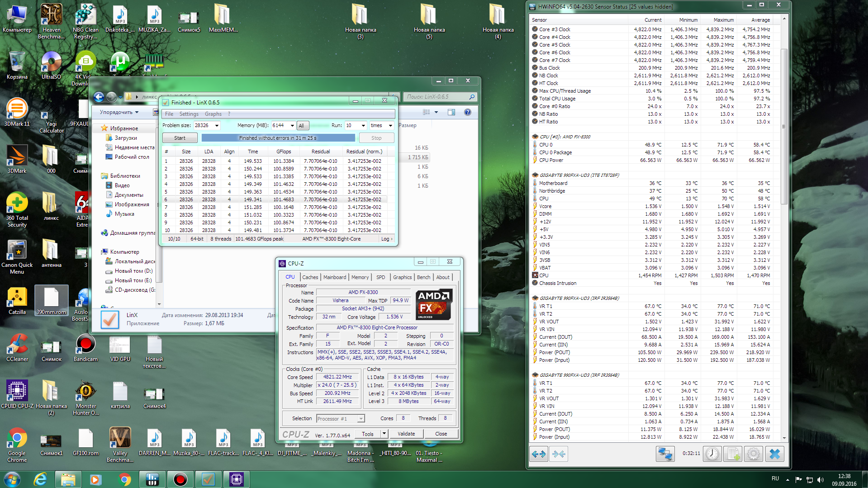
Task: Switch to the Mainboard tab in CPU-Z
Action: [334, 277]
